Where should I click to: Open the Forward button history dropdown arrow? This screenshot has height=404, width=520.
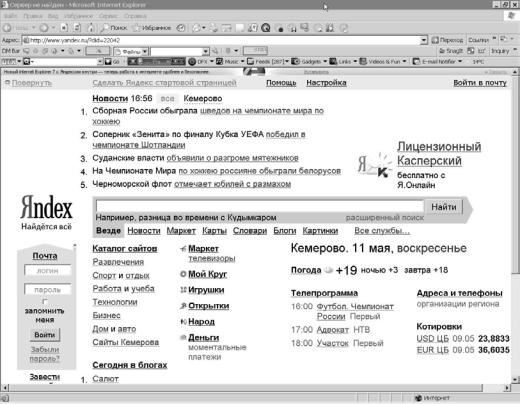coord(54,28)
